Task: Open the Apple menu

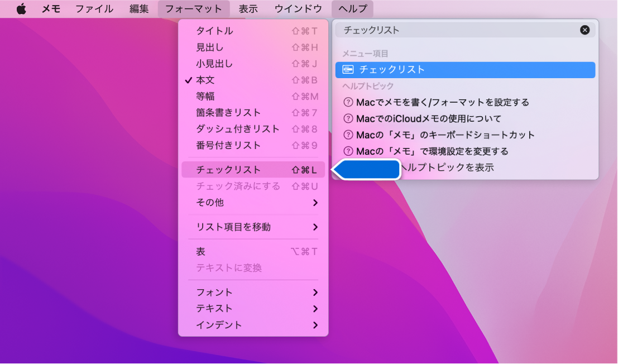Action: [x=22, y=8]
